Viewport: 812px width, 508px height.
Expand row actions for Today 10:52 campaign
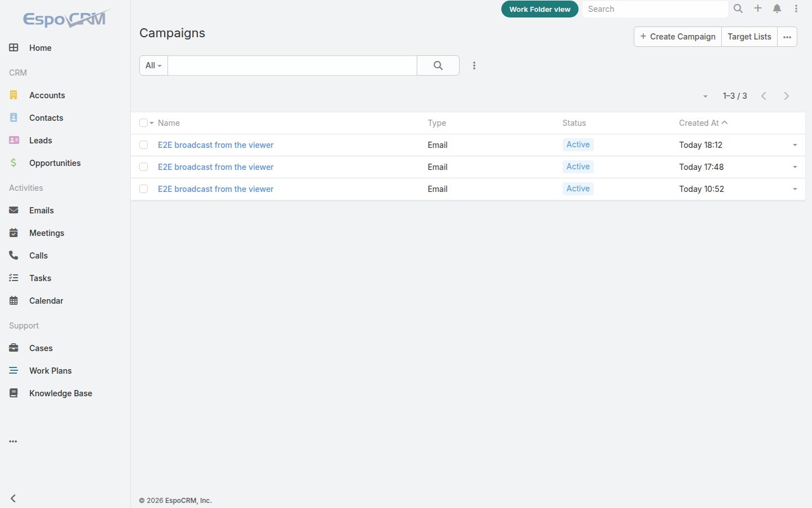(795, 189)
